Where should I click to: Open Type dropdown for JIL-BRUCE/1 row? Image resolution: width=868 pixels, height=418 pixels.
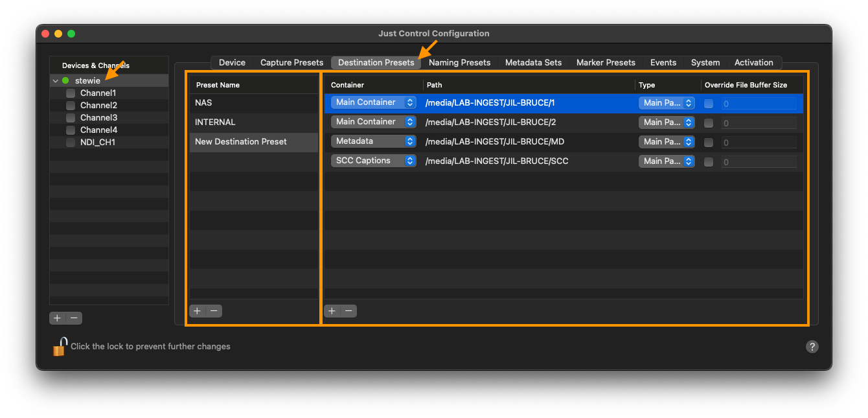(x=667, y=103)
